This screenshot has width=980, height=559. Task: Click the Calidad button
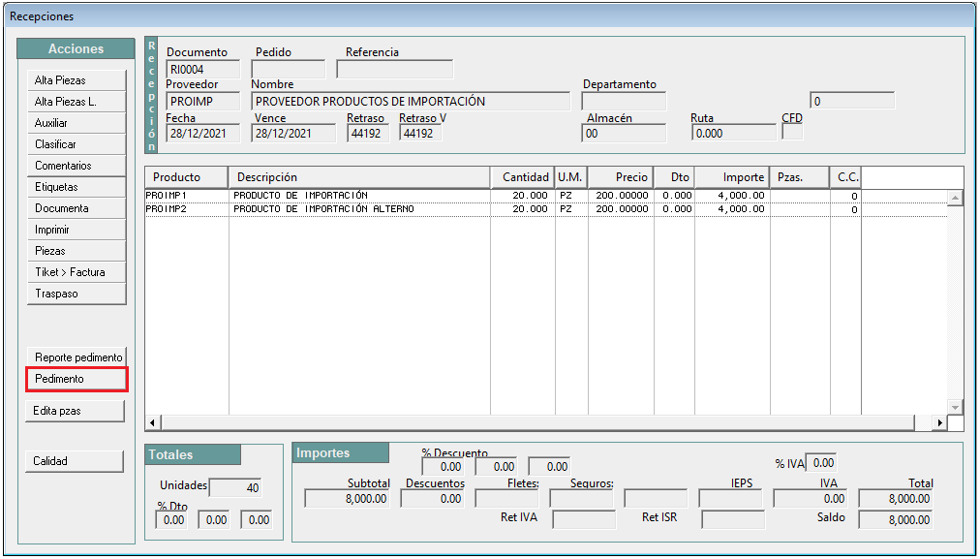[x=75, y=461]
